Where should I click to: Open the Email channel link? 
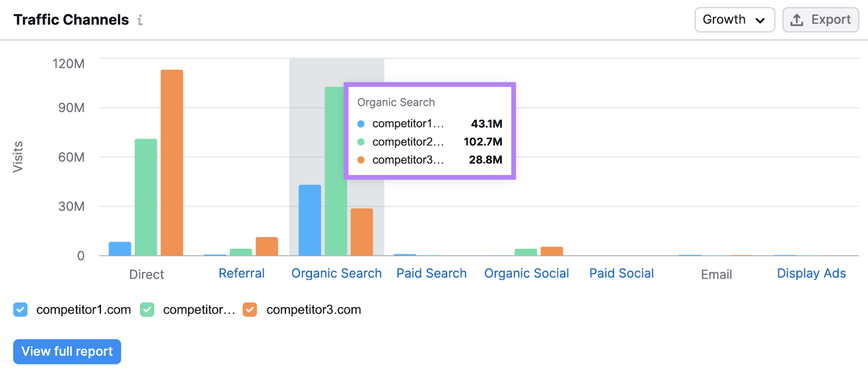pyautogui.click(x=715, y=274)
